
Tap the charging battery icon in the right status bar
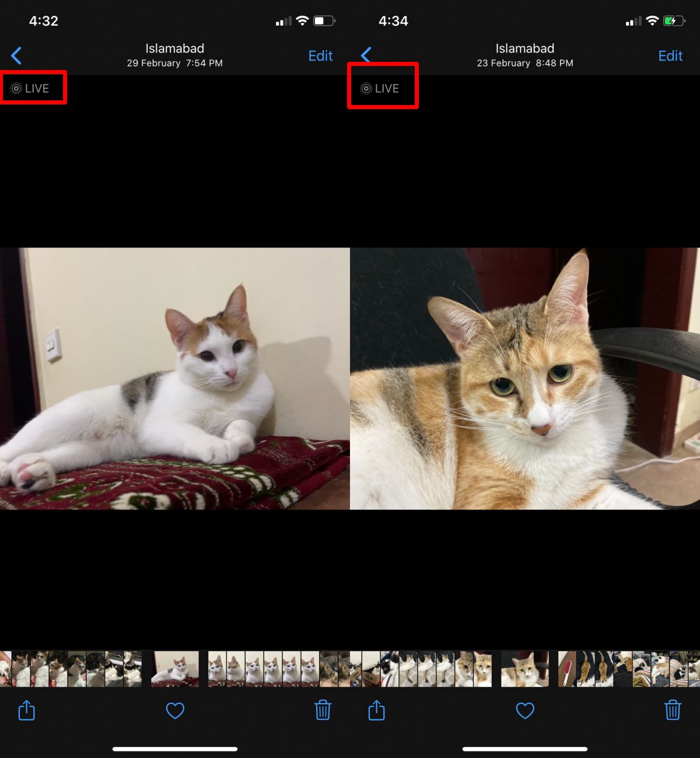[674, 21]
